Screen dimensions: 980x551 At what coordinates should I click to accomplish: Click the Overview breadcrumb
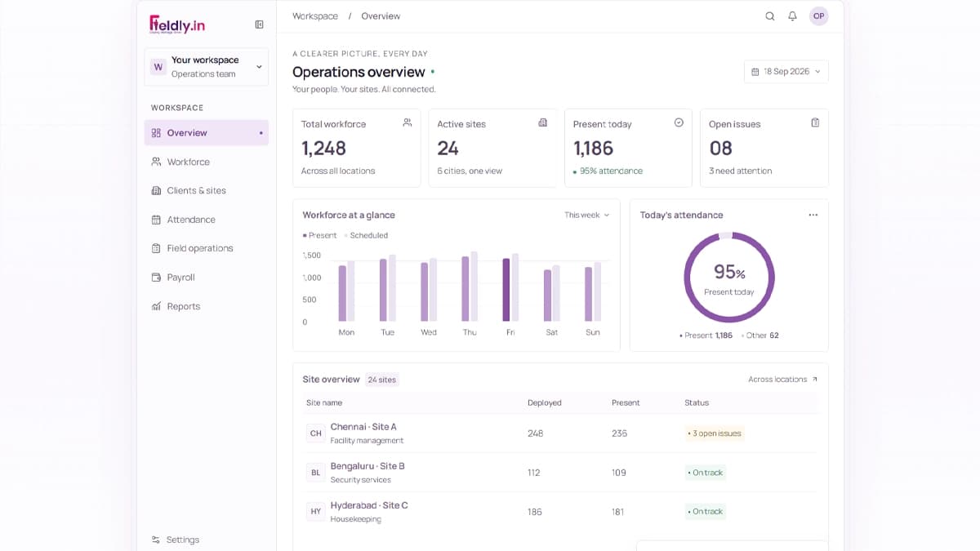[x=381, y=16]
